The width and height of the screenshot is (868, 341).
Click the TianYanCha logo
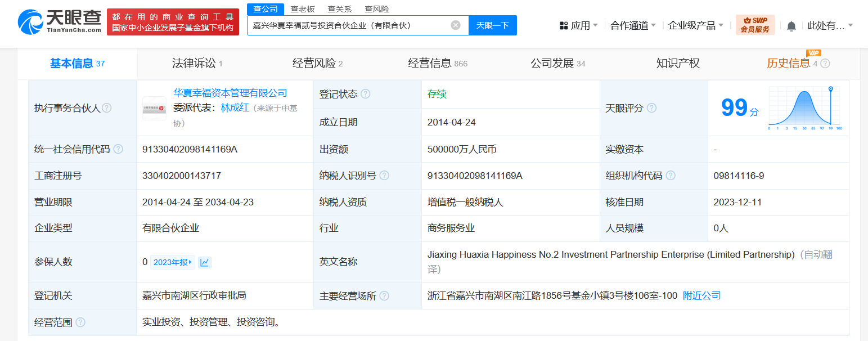pyautogui.click(x=59, y=23)
